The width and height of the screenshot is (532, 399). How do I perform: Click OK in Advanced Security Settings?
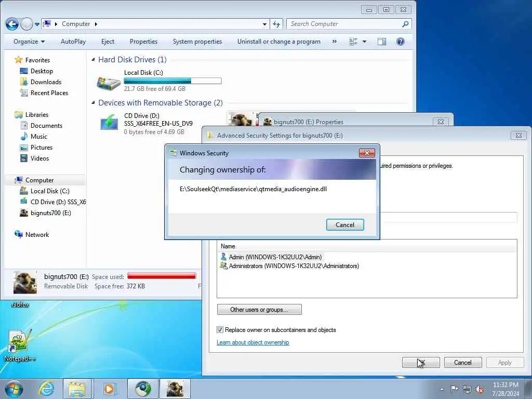[x=421, y=362]
